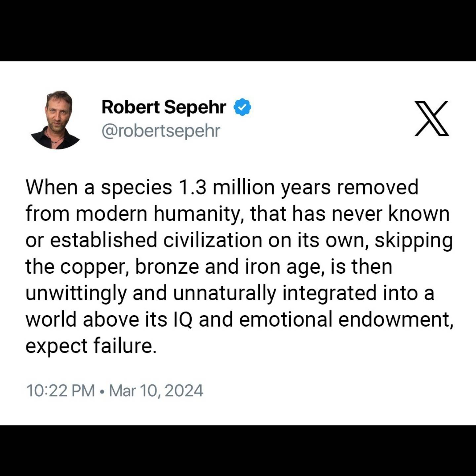
Task: Click the dot separator between time and date
Action: [x=102, y=391]
